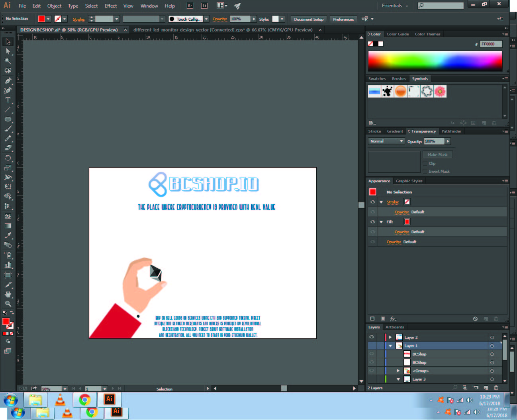Open the Object menu

(x=54, y=6)
